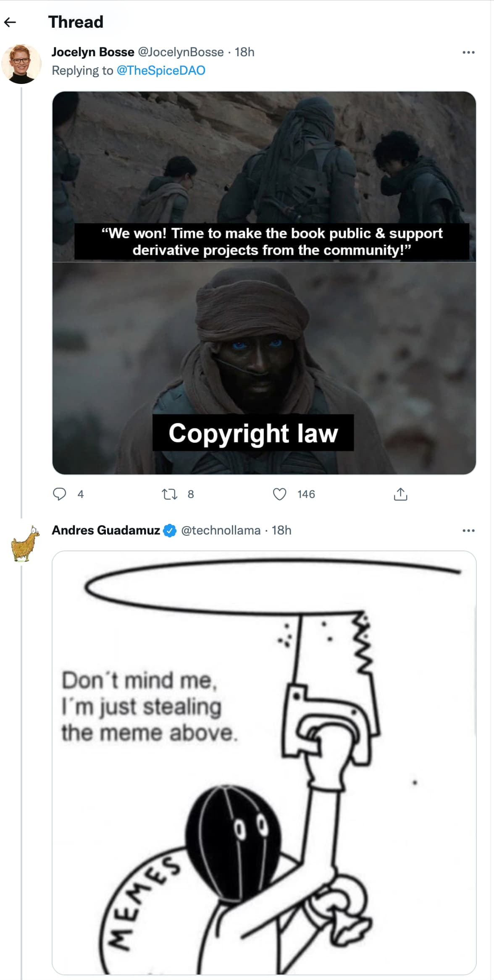Open Jocelyn Bosse's name link

pyautogui.click(x=93, y=52)
